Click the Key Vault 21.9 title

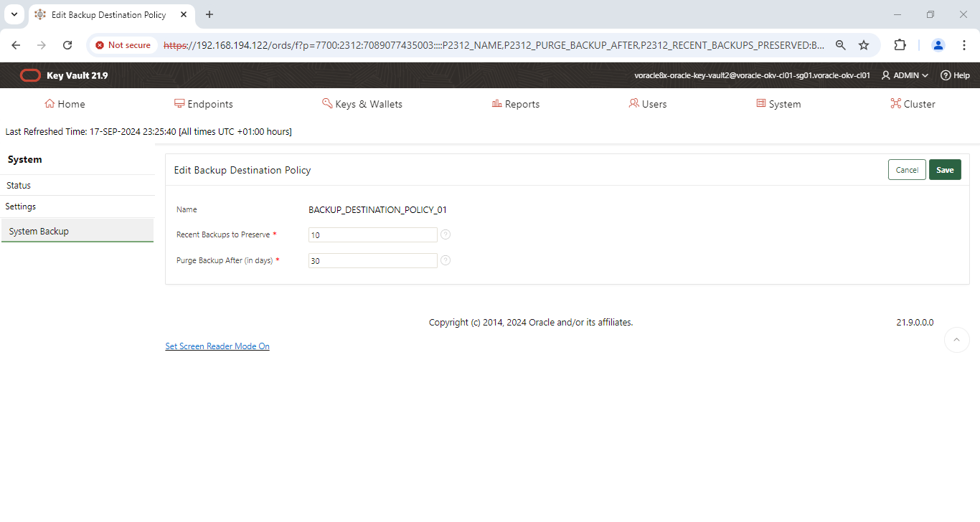[x=77, y=75]
